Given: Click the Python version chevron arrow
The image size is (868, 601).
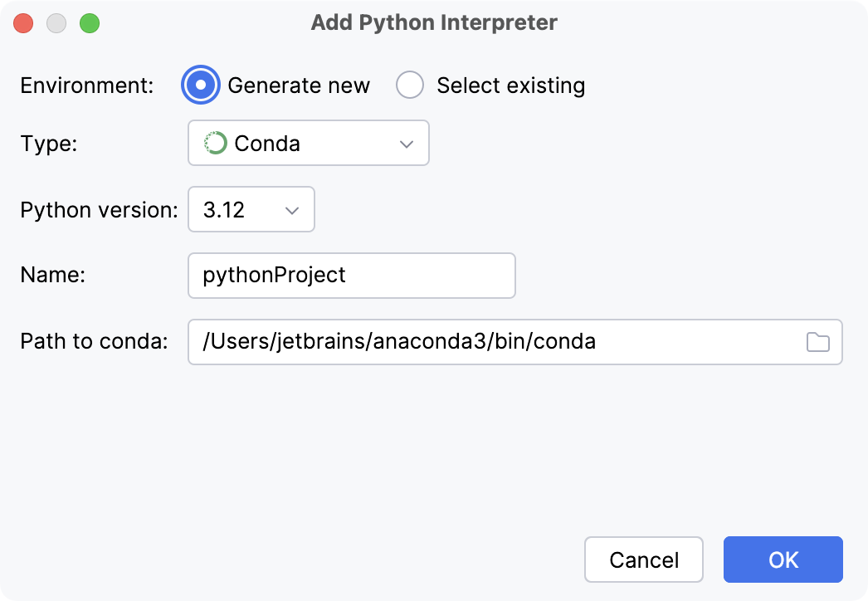Looking at the screenshot, I should (x=292, y=209).
